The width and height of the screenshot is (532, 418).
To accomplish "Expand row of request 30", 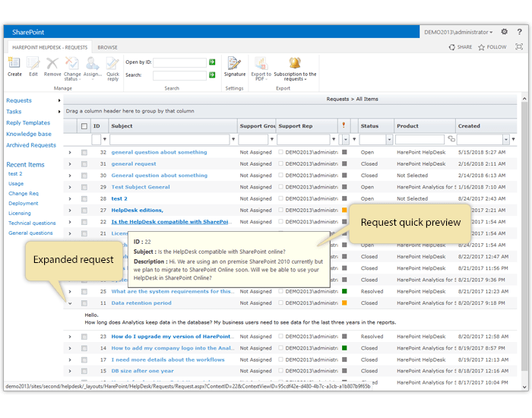I will tap(70, 176).
